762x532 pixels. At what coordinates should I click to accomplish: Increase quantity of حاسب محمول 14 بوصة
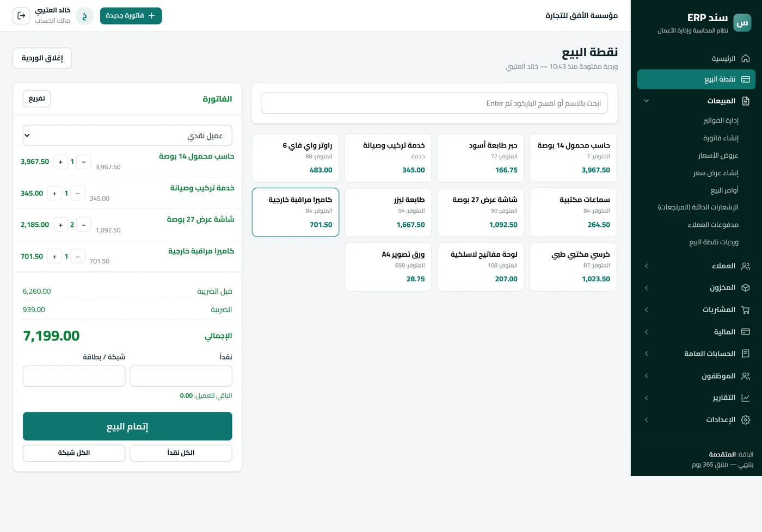point(60,162)
